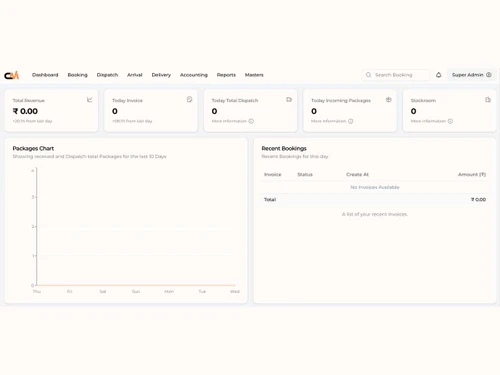This screenshot has height=375, width=500.
Task: Click the Stockroom card icon
Action: 488,99
